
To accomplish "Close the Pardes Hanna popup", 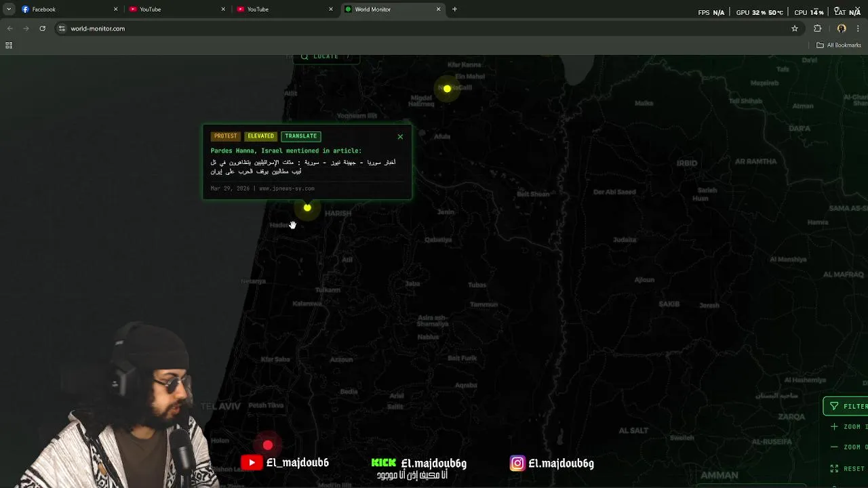I will (400, 137).
